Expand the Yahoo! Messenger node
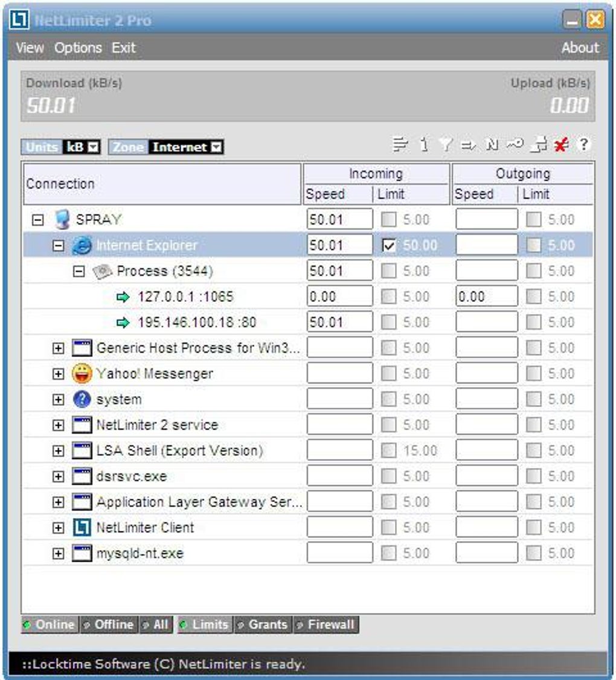616x680 pixels. pos(58,374)
